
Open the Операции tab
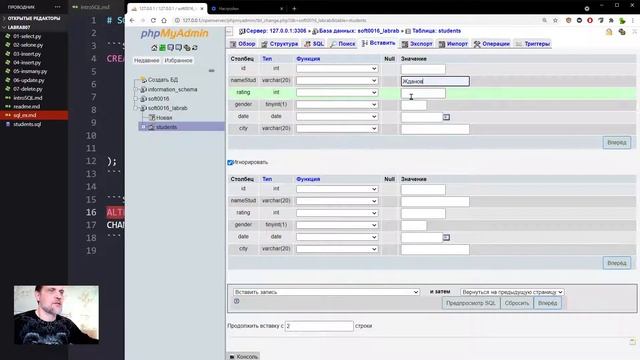tap(491, 44)
